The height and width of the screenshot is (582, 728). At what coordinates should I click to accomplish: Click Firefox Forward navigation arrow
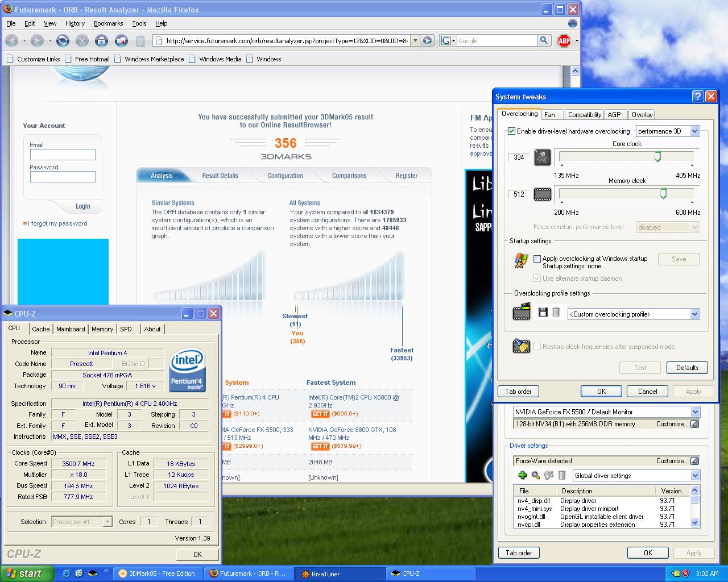tap(37, 40)
